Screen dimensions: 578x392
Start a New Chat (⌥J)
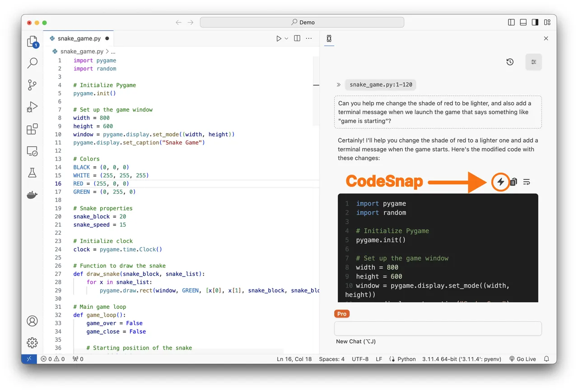click(356, 341)
